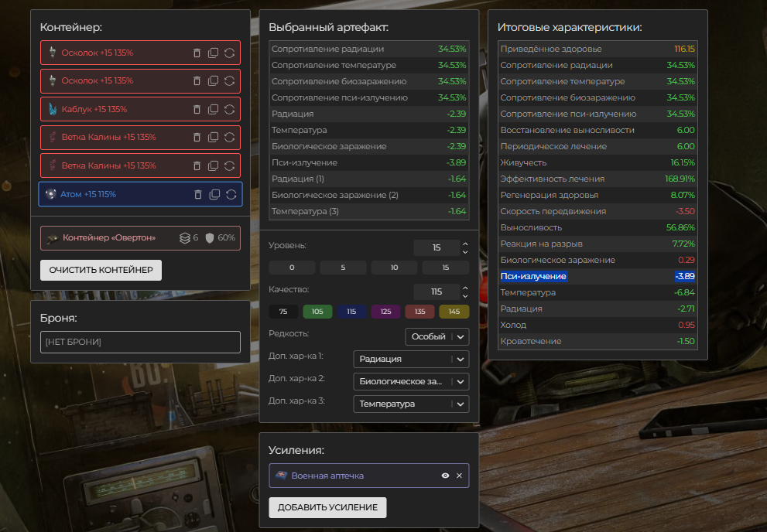Click the highlighted Пси-излучение label in totals
Image resolution: width=767 pixels, height=532 pixels.
pos(533,277)
